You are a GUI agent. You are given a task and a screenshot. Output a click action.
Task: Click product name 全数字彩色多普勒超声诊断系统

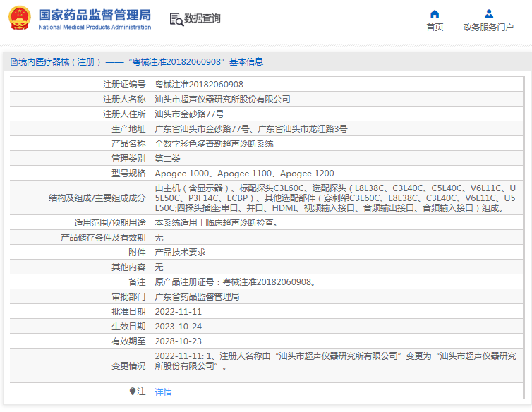click(214, 143)
